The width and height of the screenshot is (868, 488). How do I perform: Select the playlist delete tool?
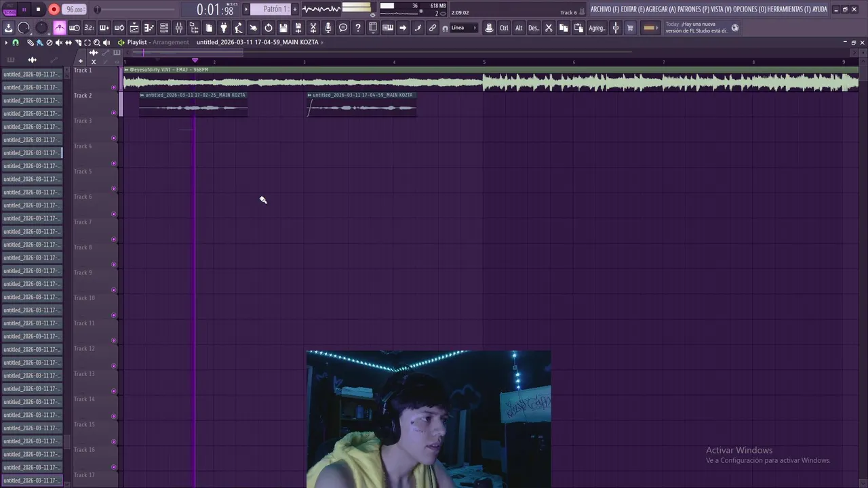[x=49, y=42]
